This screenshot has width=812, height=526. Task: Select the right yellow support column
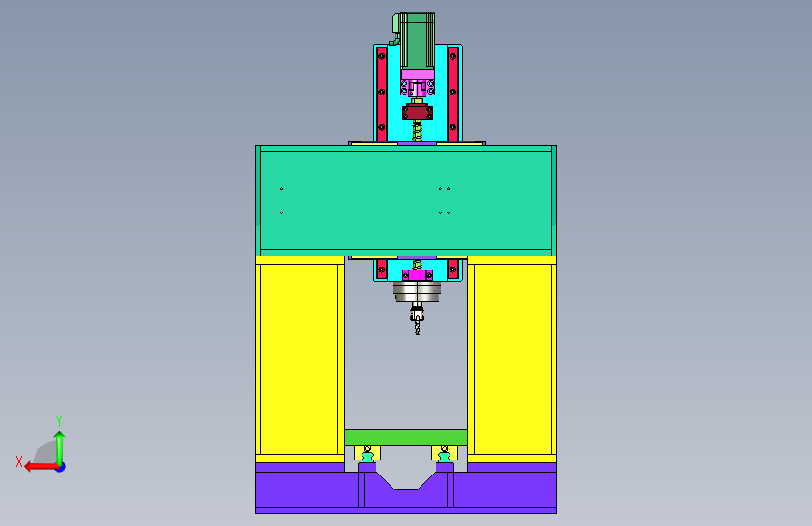[512, 358]
